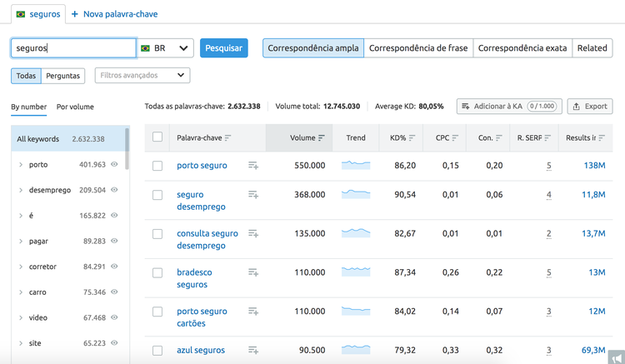The width and height of the screenshot is (625, 364).
Task: Expand the desemprego keyword group
Action: (x=21, y=190)
